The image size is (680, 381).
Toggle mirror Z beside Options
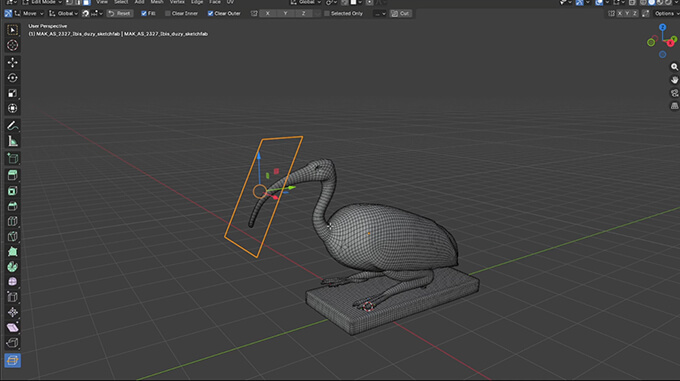(634, 13)
